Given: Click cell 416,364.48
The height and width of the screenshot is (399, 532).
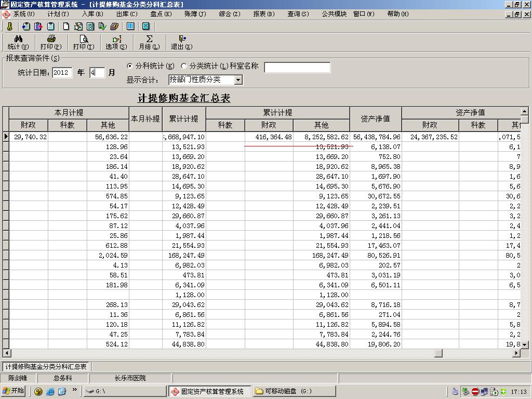Looking at the screenshot, I should (x=269, y=137).
